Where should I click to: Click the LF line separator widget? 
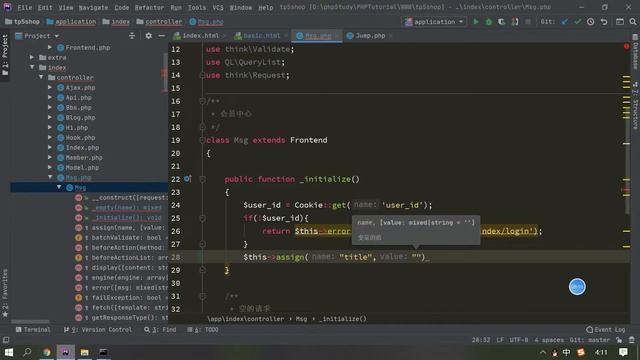tap(500, 340)
